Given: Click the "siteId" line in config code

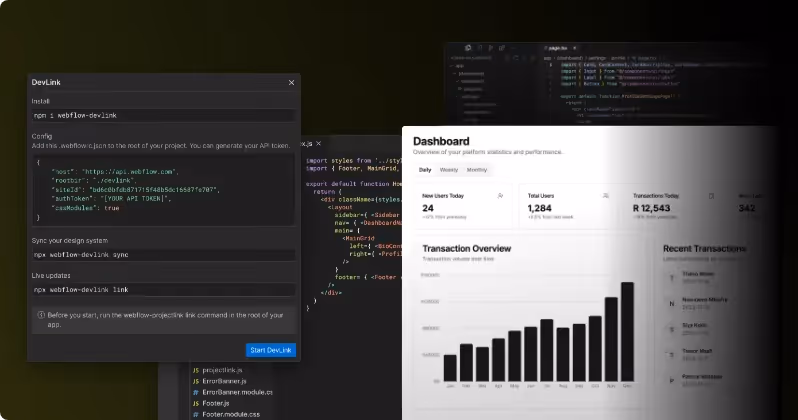Looking at the screenshot, I should click(135, 189).
